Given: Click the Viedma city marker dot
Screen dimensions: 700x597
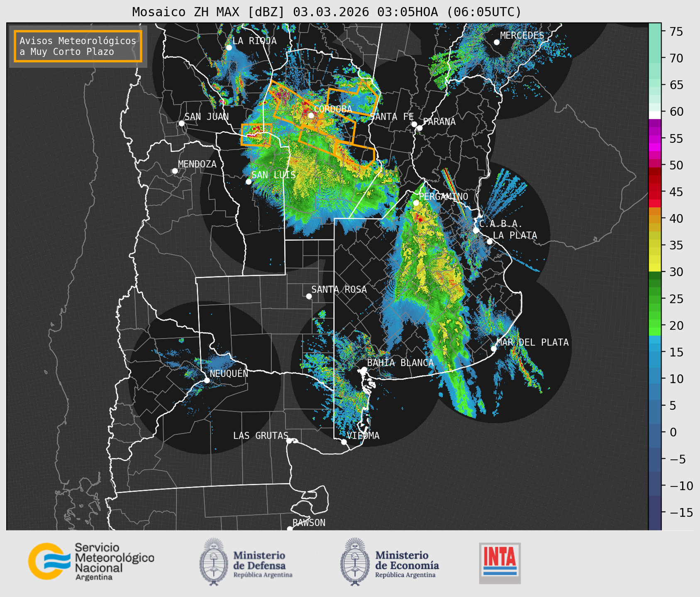Looking at the screenshot, I should point(344,442).
